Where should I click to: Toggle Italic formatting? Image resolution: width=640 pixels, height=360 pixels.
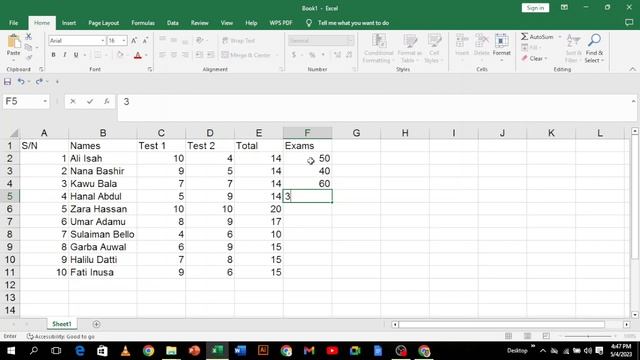pos(64,55)
